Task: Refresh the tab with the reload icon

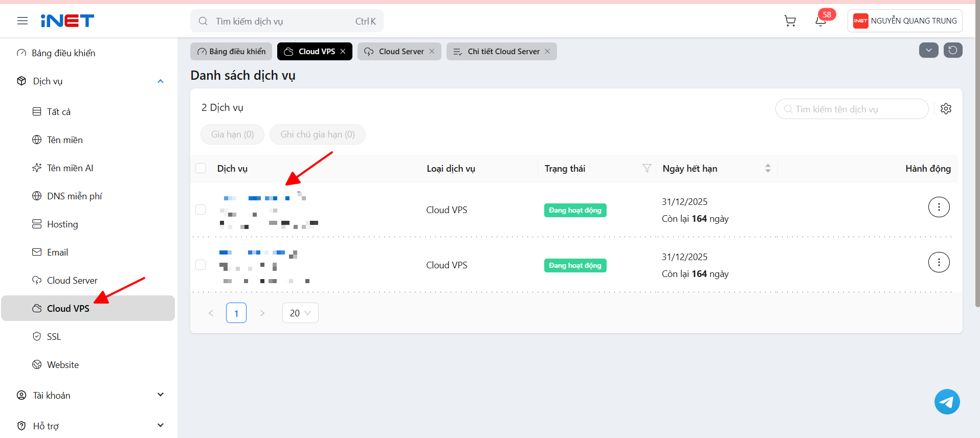Action: tap(953, 50)
